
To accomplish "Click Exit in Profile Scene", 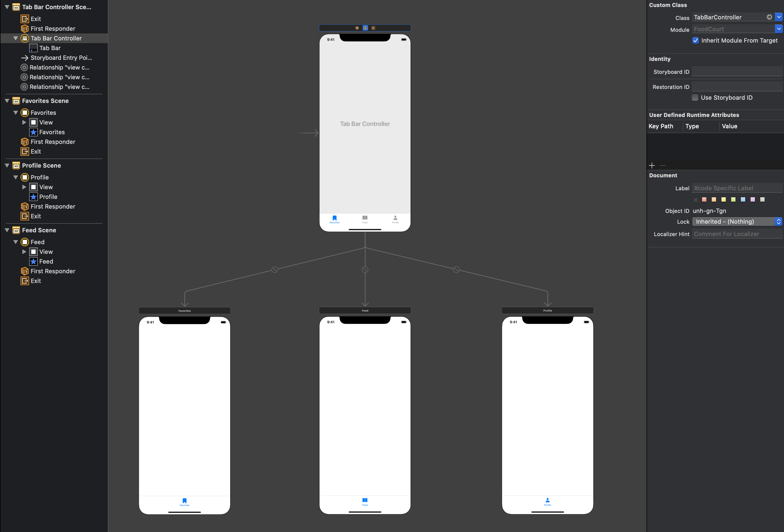I will click(31, 216).
